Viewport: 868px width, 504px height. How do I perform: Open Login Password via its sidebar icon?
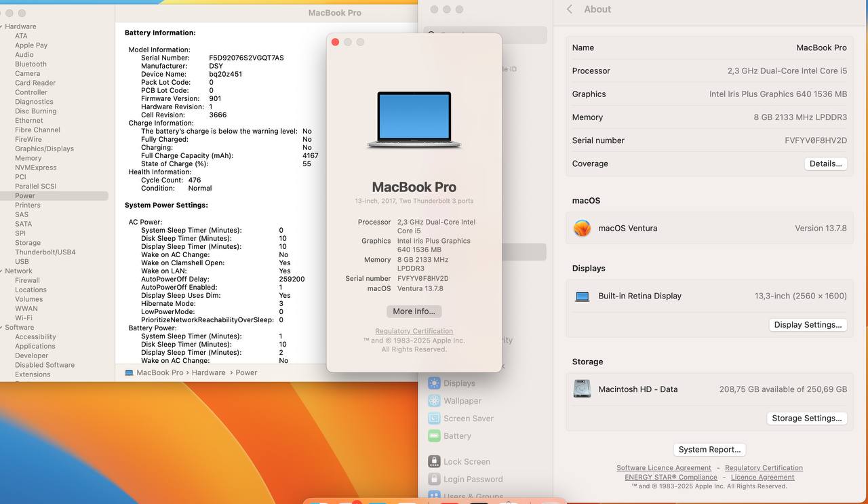pyautogui.click(x=434, y=480)
